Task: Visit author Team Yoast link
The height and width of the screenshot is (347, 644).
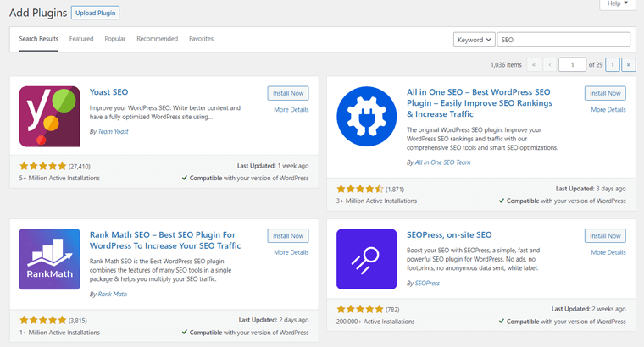Action: pos(113,132)
